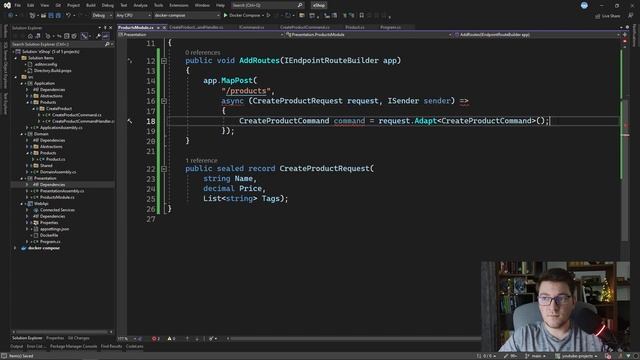Open the Error List tab

(36, 347)
